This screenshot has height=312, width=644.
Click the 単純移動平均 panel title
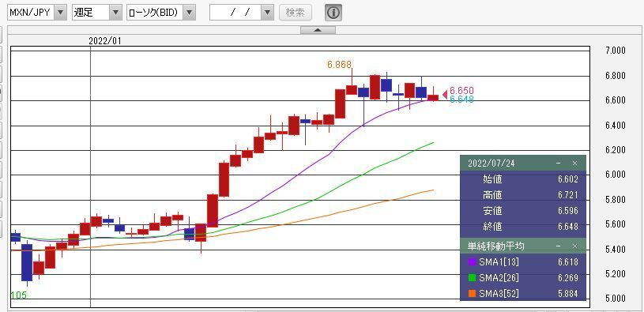[495, 246]
